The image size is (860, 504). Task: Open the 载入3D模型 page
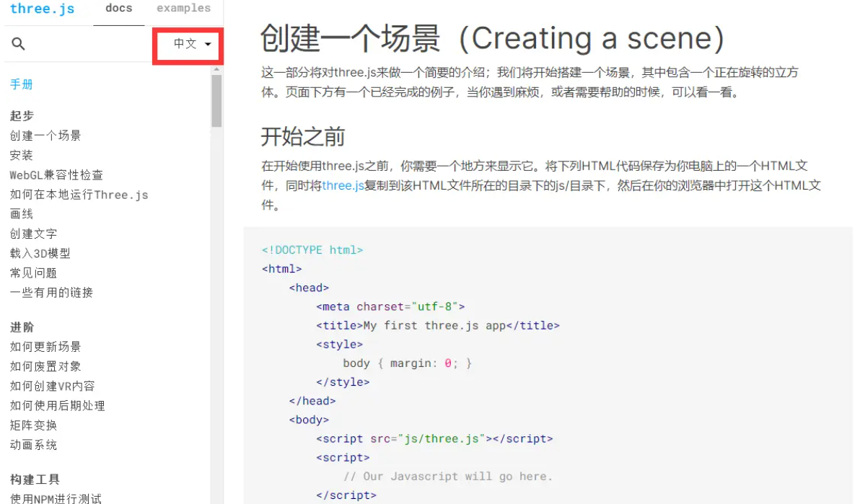[40, 253]
